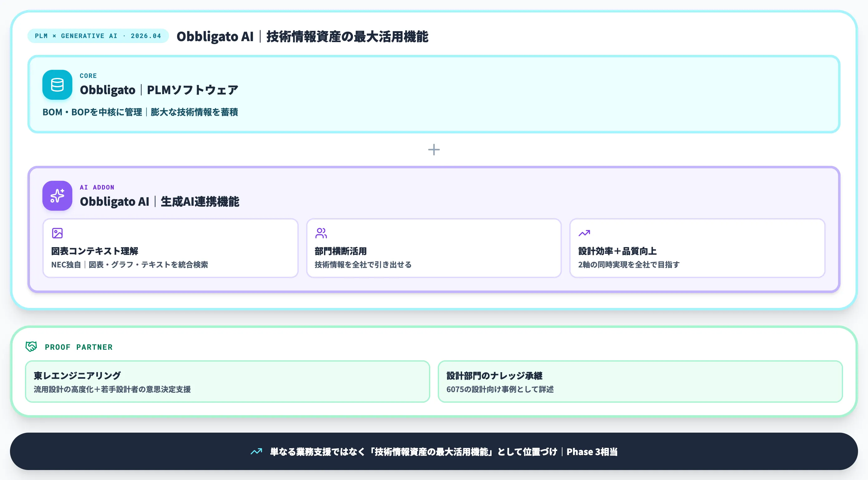
Task: Click the image icon above 図表コンテキスト理解
Action: click(57, 233)
